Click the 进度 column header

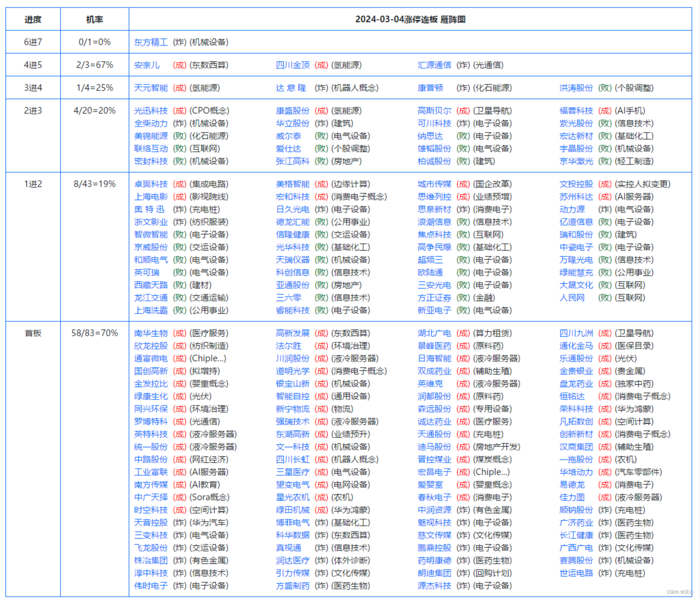(33, 19)
